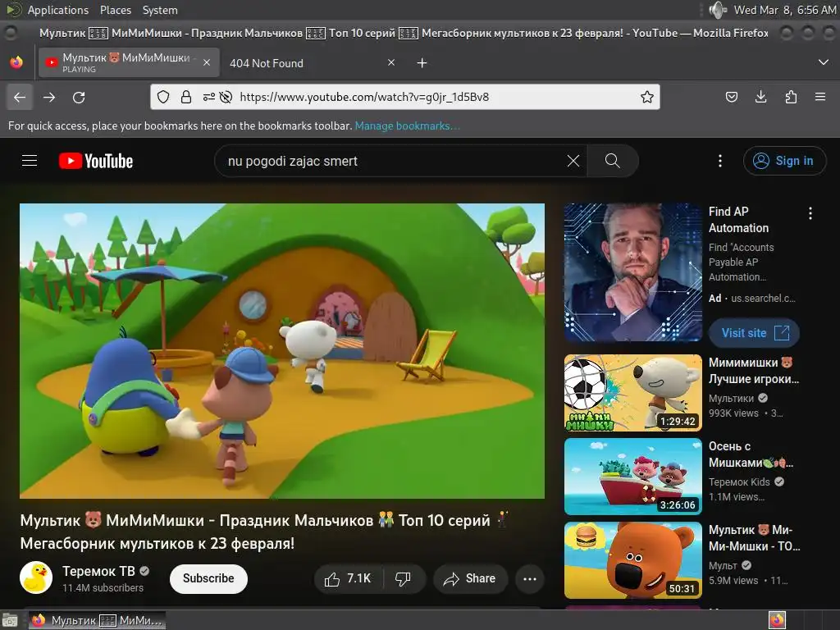Screen dimensions: 840x630
Task: View site security padlock details
Action: (x=186, y=97)
